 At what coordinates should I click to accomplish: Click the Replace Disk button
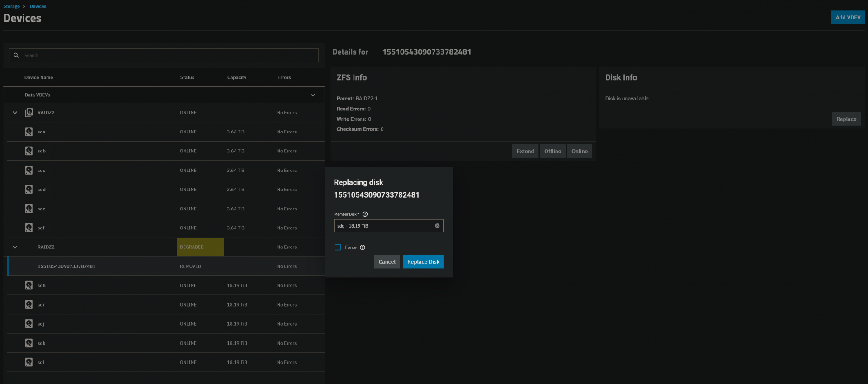tap(423, 262)
